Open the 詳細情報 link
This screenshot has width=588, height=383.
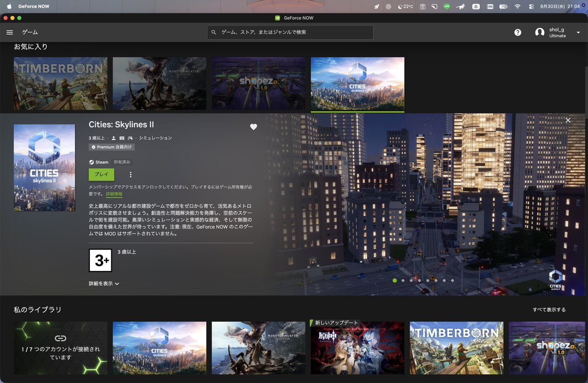pos(114,194)
